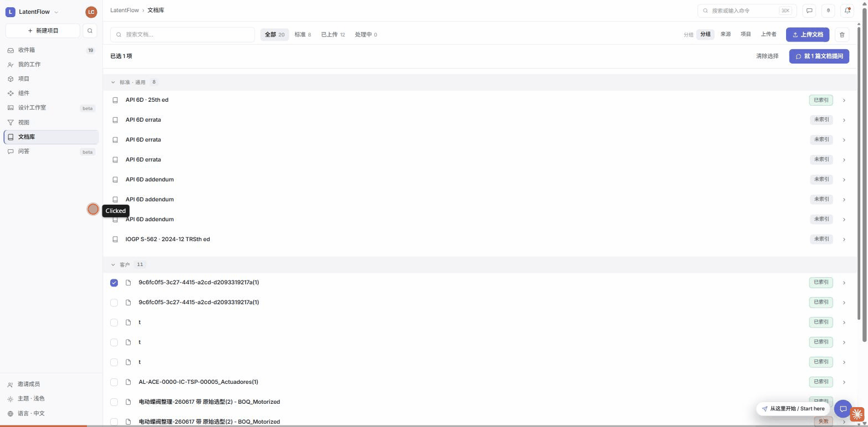This screenshot has height=427, width=868.
Task: Select the 分组 grouping option
Action: coord(705,34)
